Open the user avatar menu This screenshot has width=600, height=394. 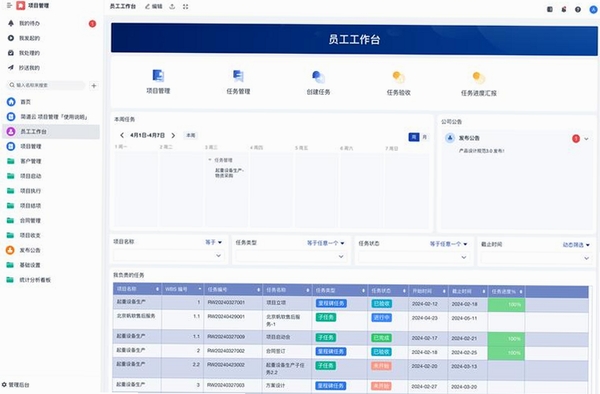(594, 10)
